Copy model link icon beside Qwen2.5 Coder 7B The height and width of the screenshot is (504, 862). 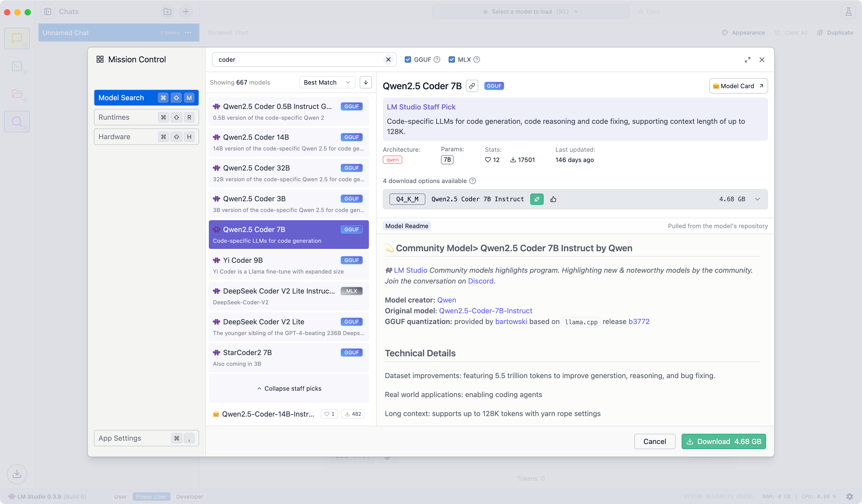(472, 86)
